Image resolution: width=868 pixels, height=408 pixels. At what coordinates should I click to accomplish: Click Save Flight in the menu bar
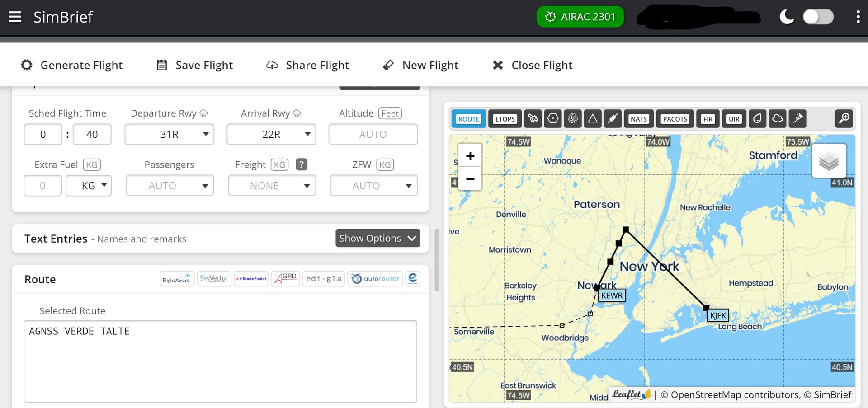[195, 65]
